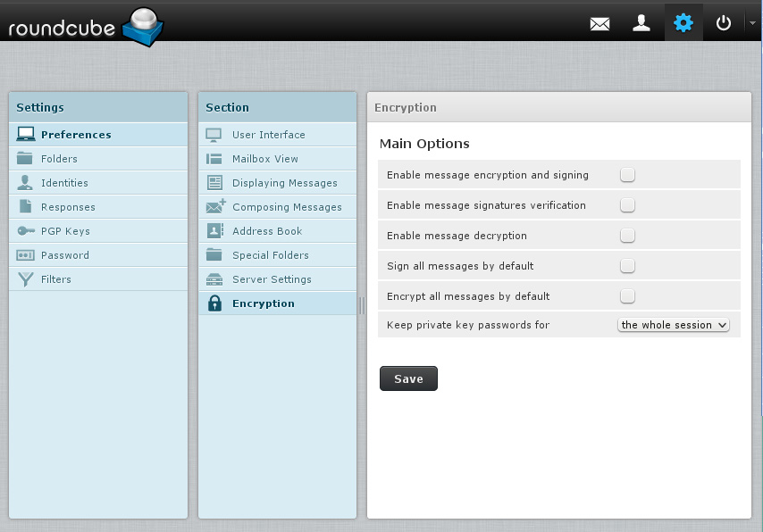Click the Mailbox View list icon

pyautogui.click(x=214, y=159)
